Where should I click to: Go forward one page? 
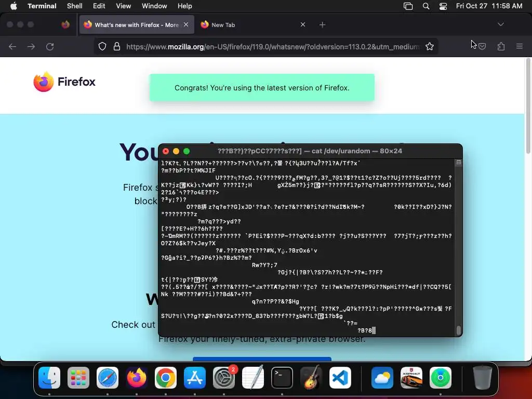click(31, 46)
